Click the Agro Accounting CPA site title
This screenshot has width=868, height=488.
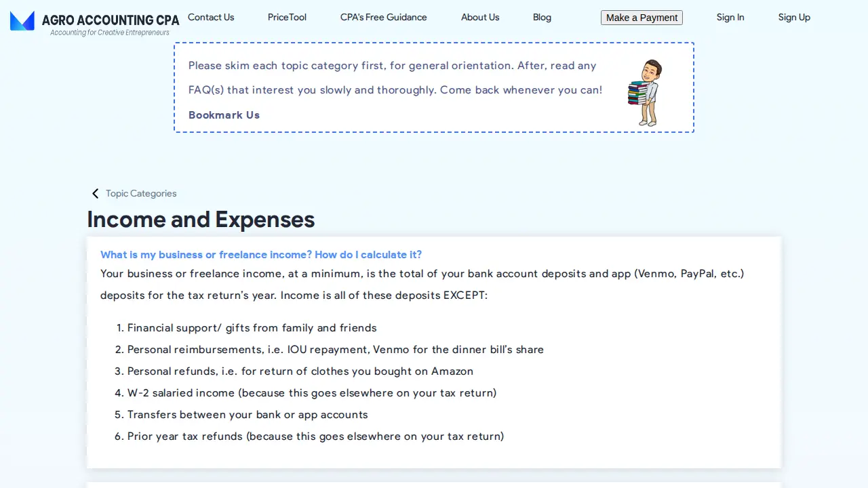pyautogui.click(x=111, y=20)
